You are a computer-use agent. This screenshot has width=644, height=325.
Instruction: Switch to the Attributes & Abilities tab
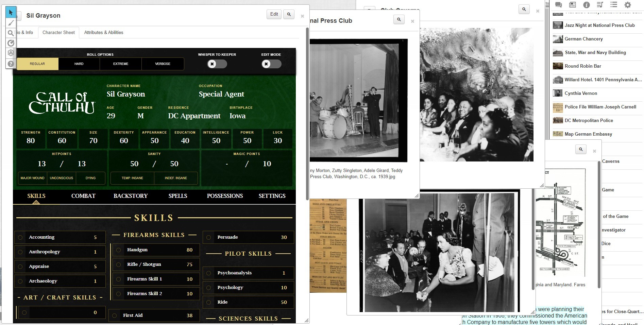click(104, 33)
